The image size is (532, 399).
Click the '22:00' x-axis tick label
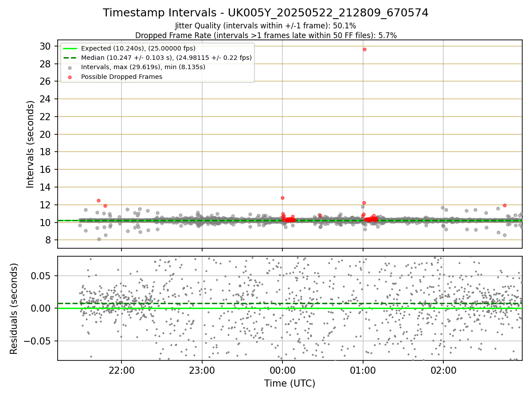pos(121,370)
